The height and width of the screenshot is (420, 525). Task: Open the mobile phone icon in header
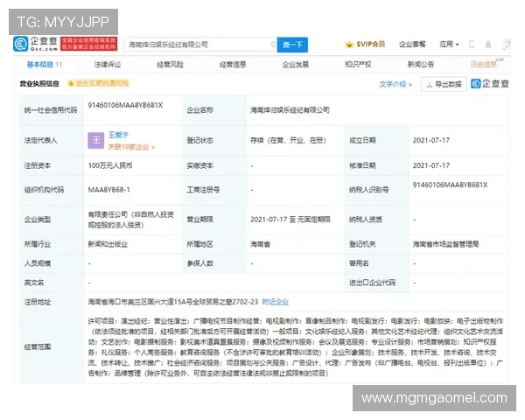472,45
